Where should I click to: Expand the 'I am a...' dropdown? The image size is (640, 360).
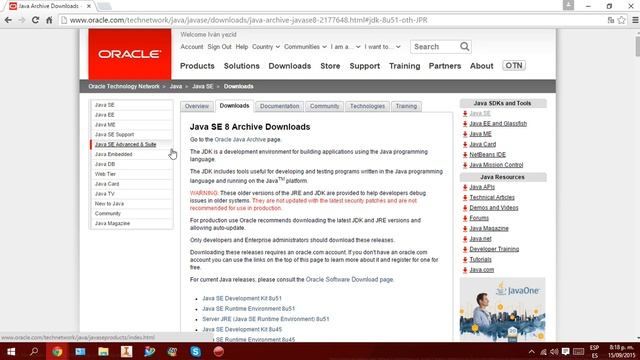click(345, 47)
